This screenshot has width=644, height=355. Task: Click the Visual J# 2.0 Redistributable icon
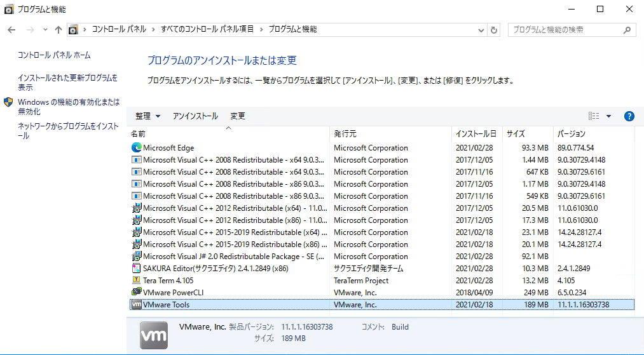tap(136, 256)
